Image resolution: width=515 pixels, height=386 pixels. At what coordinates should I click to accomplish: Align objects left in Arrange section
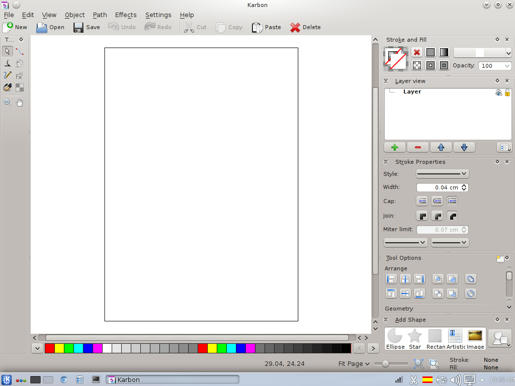(x=391, y=279)
